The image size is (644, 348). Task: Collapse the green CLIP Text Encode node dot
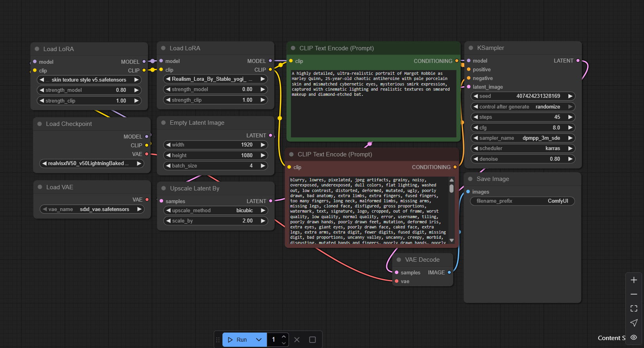click(293, 48)
